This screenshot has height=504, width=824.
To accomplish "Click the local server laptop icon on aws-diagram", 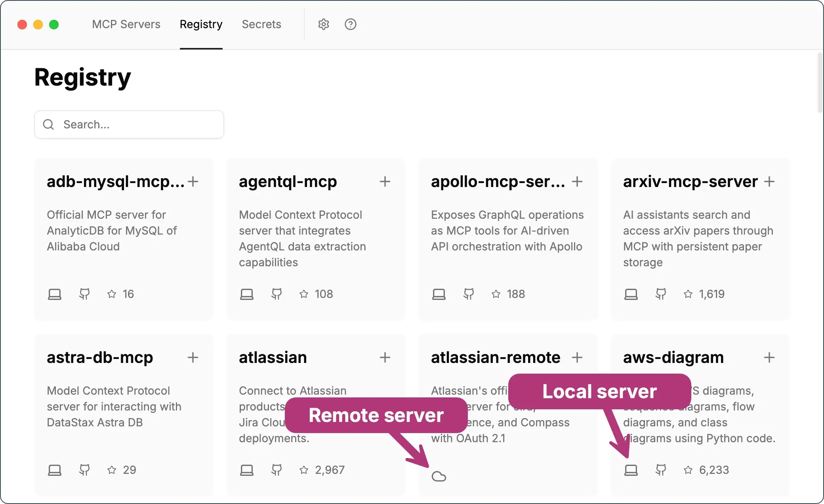I will tap(631, 470).
